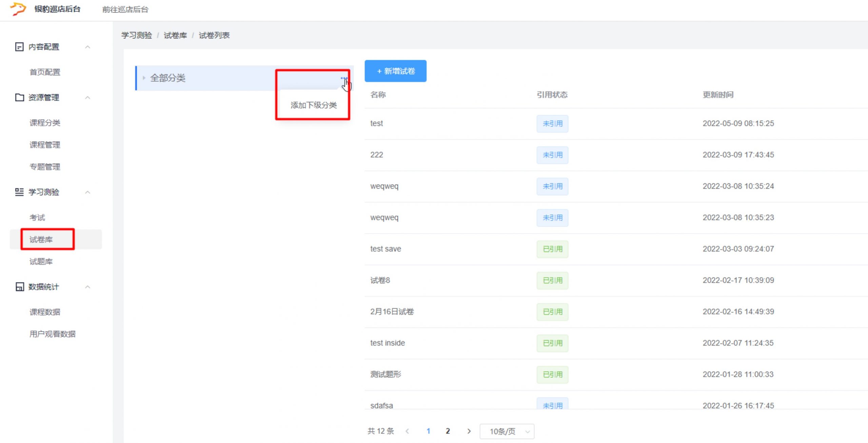This screenshot has width=868, height=443.
Task: Select 添加下级分类 from popup menu
Action: pos(313,105)
